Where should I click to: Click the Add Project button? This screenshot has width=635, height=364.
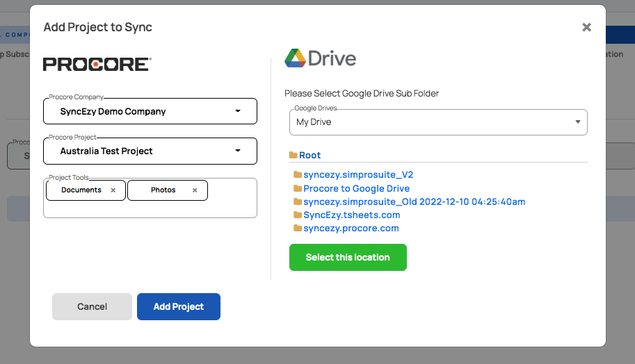pyautogui.click(x=179, y=306)
